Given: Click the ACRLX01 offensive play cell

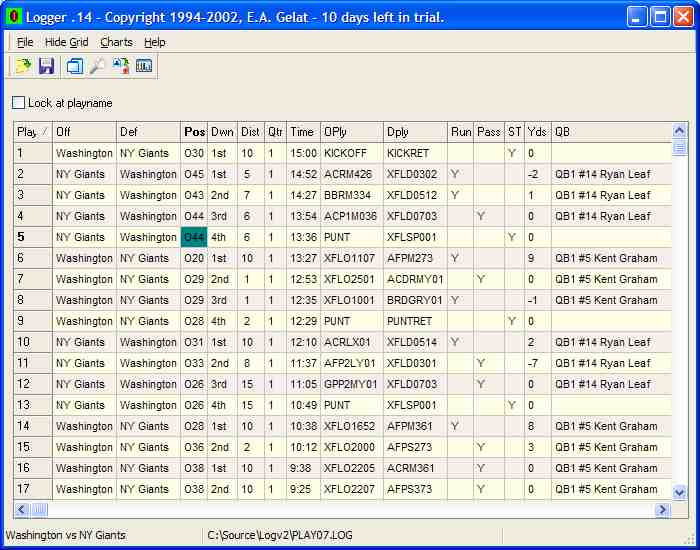Looking at the screenshot, I should coord(352,342).
